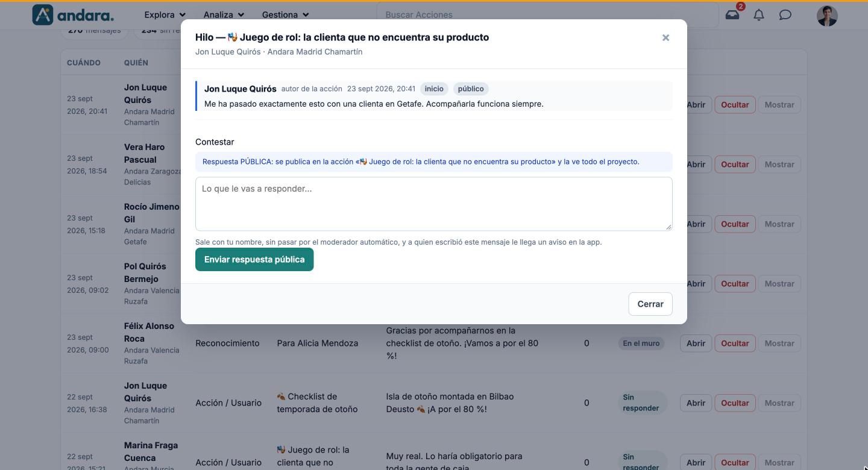Click the user avatar in top bar
The height and width of the screenshot is (470, 868).
[827, 16]
